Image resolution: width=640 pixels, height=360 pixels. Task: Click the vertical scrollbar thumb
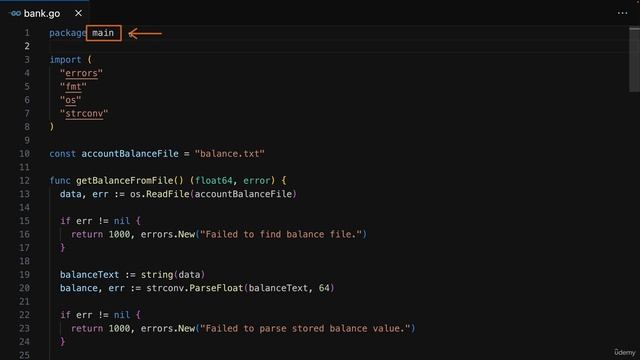(634, 59)
